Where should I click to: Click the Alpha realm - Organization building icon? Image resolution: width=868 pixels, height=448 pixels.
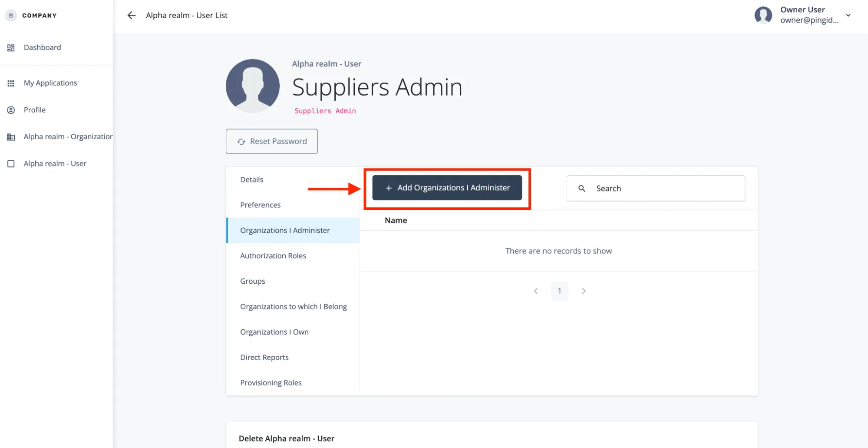[x=11, y=137]
